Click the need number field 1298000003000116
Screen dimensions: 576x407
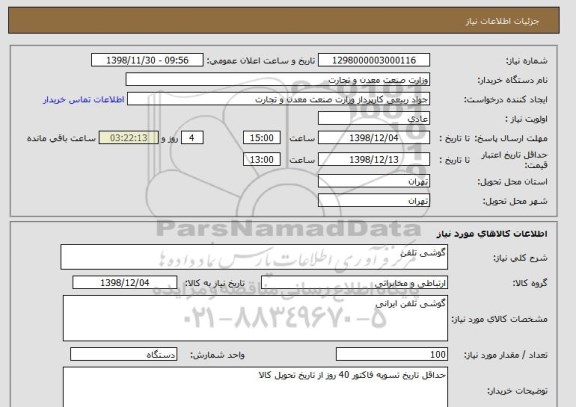tap(374, 60)
